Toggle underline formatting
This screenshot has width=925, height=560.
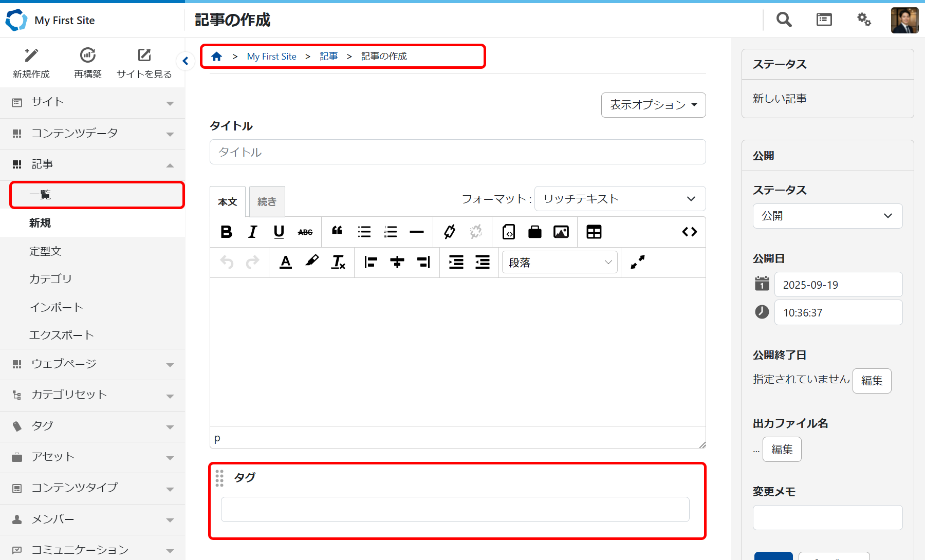(x=279, y=232)
